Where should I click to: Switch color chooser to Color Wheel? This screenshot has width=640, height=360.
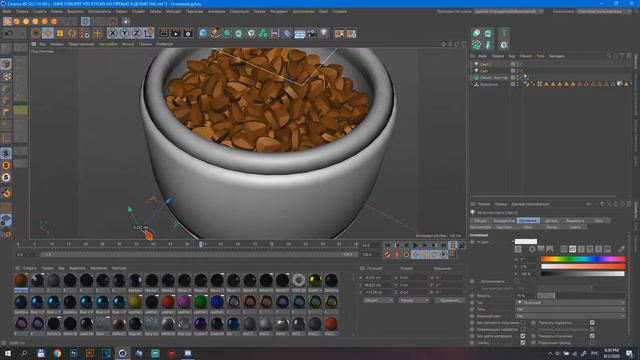pyautogui.click(x=532, y=249)
